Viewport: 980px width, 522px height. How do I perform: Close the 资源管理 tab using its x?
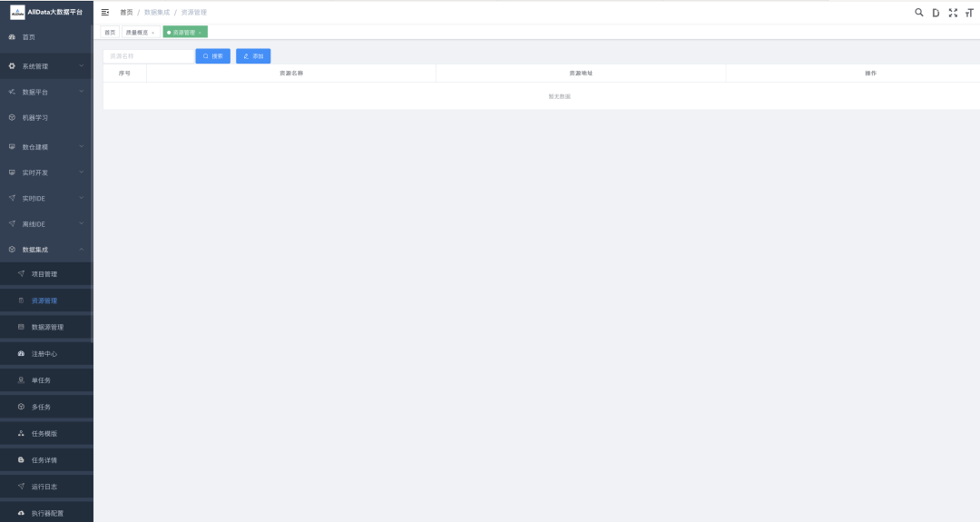click(x=200, y=33)
